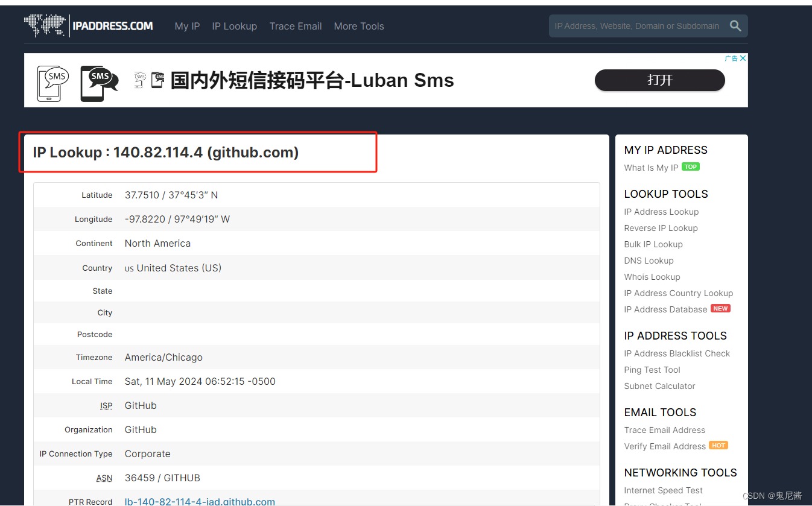Click the IP ADDRESS TOOLS sidebar heading
Image resolution: width=812 pixels, height=506 pixels.
pyautogui.click(x=676, y=336)
